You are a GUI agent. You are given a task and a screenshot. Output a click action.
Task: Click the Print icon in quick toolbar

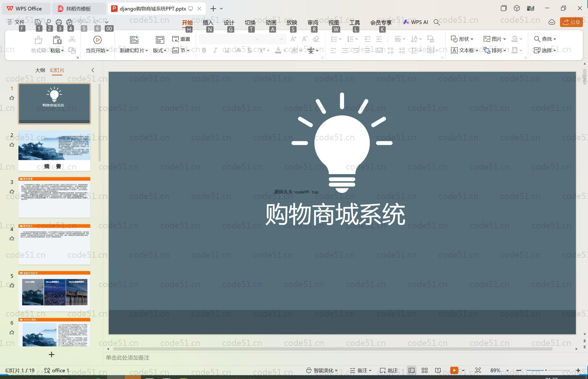click(59, 22)
